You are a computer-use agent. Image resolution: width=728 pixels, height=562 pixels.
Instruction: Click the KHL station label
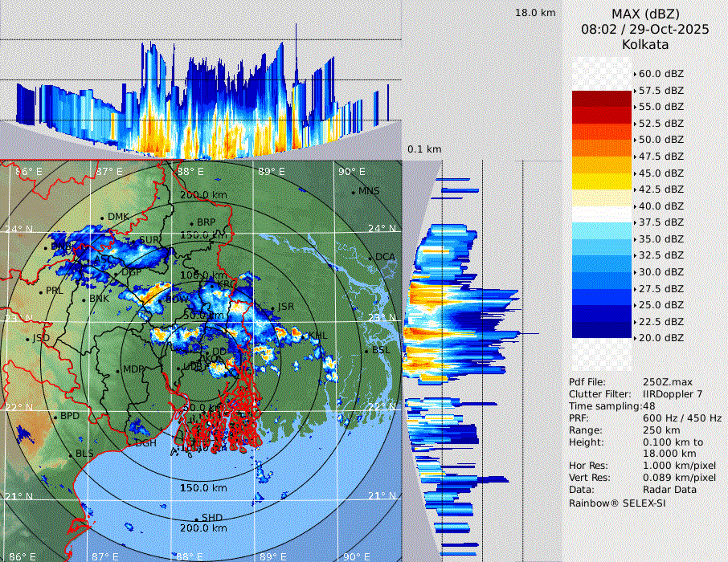(317, 336)
